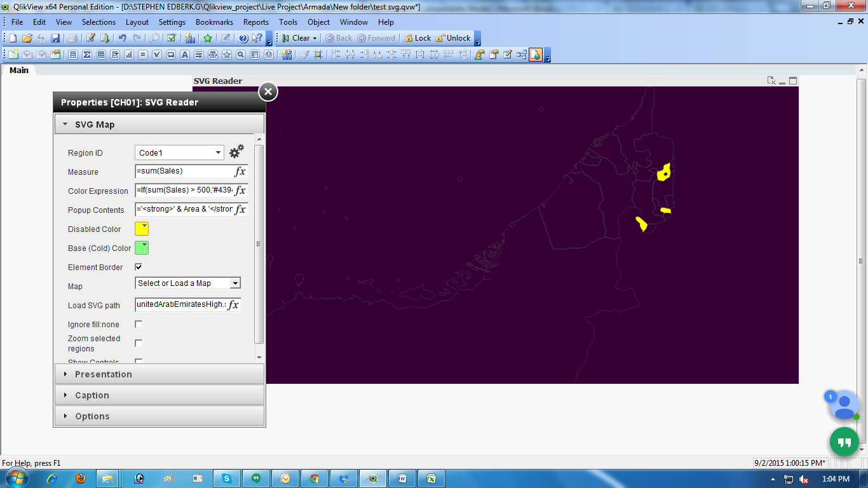This screenshot has width=868, height=488.
Task: Expand the Caption section
Action: tap(159, 395)
